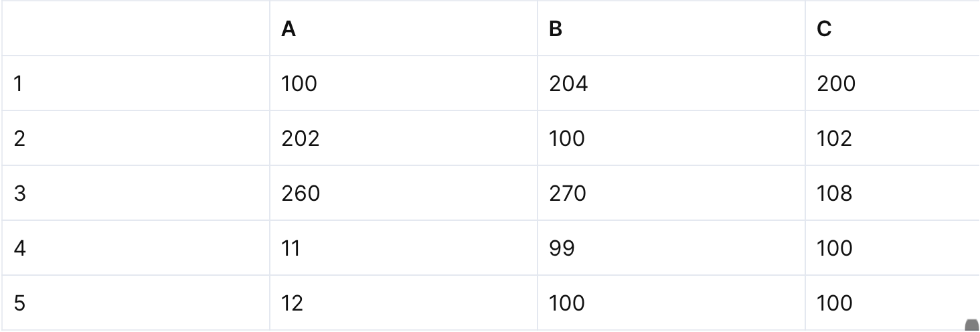Click column header A

[403, 29]
